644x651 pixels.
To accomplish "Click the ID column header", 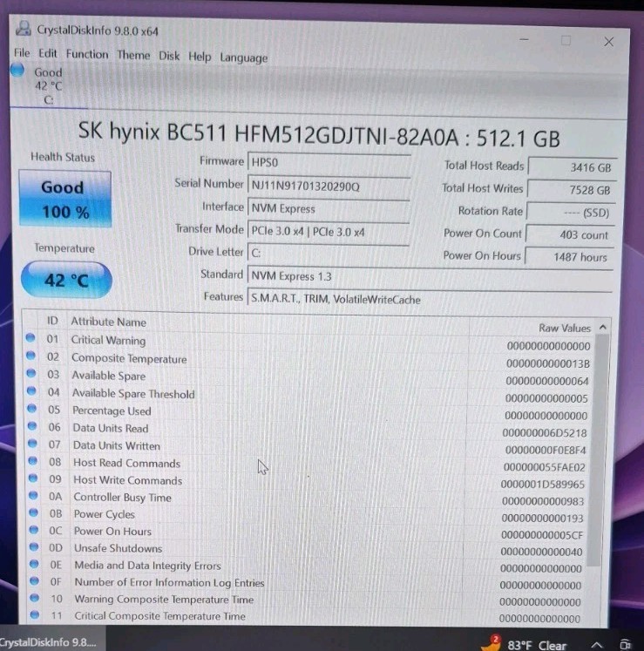I will tap(52, 321).
